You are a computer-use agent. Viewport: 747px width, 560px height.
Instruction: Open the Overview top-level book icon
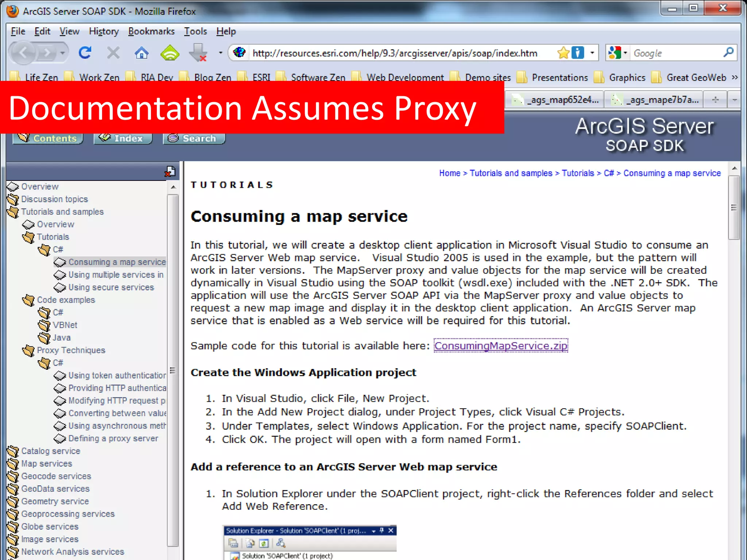13,187
